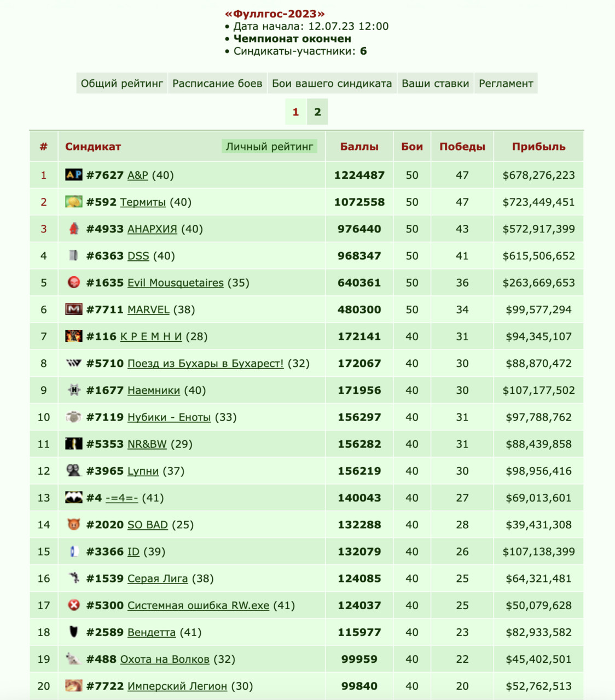The height and width of the screenshot is (700, 615).
Task: Click the profit value $723,449,451
Action: (x=539, y=202)
